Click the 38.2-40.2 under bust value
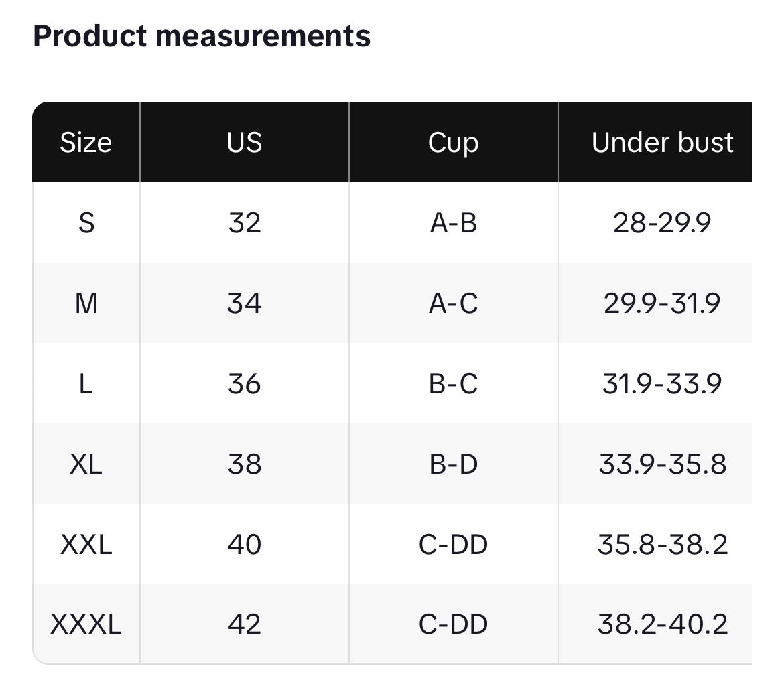 click(662, 624)
